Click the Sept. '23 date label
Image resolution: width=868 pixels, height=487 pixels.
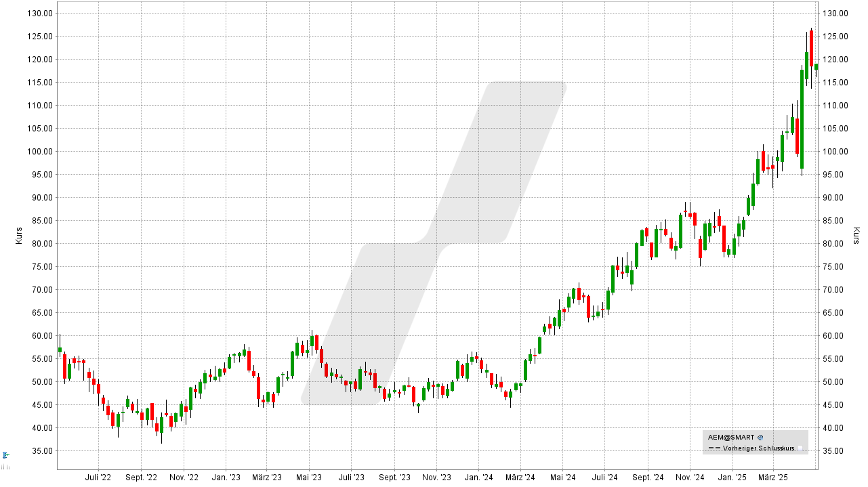tap(394, 478)
